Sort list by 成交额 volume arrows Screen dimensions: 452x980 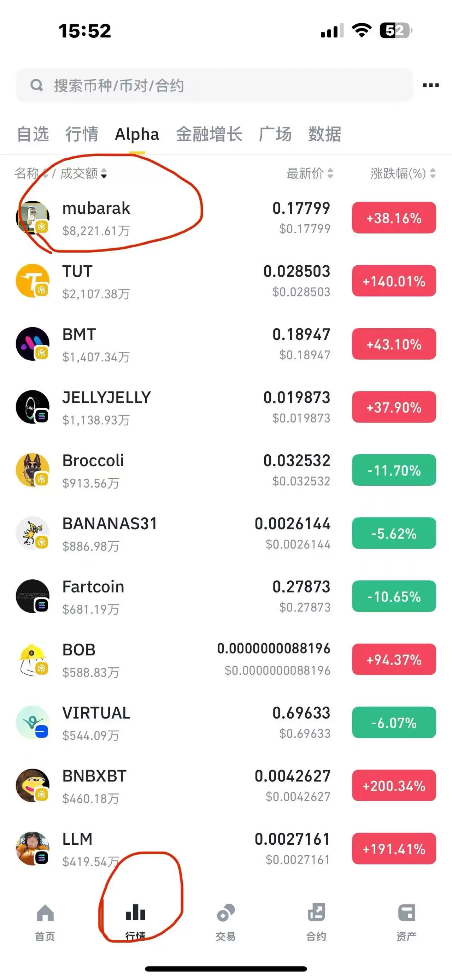104,173
